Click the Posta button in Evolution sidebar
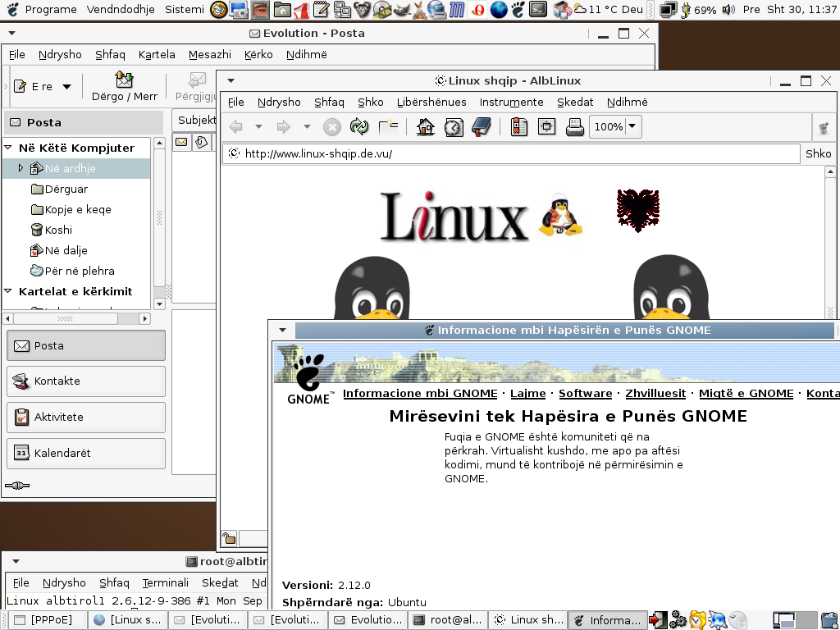Screen dimensions: 840x630 pyautogui.click(x=85, y=345)
